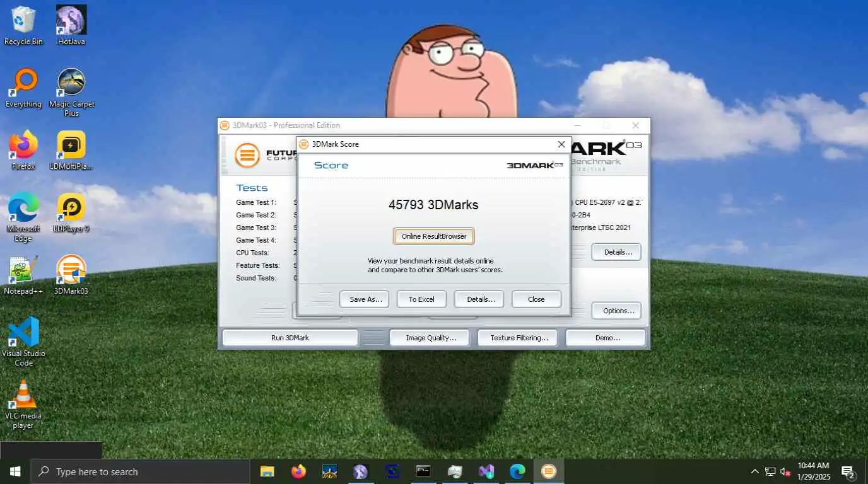Click the 45793 3DMarks score text
The height and width of the screenshot is (484, 868).
433,205
